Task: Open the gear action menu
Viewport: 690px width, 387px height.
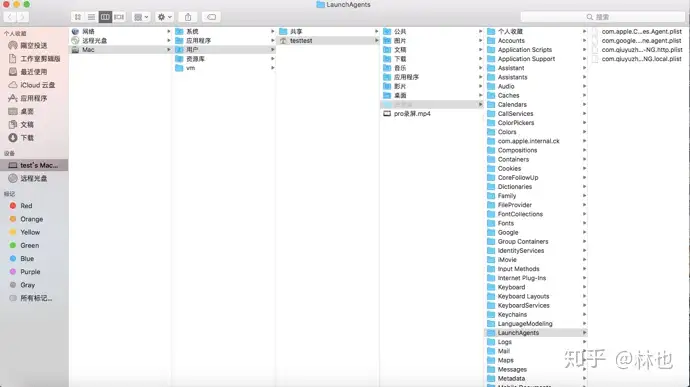Action: pos(164,17)
